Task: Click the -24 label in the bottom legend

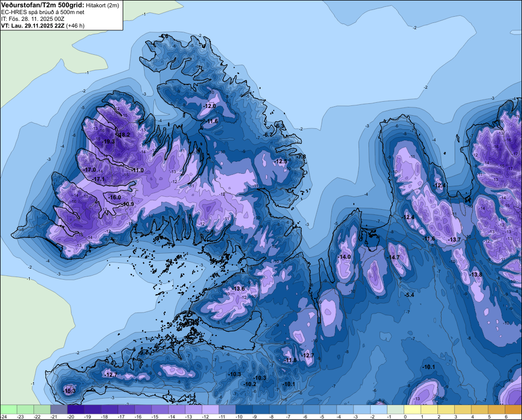Action: (4, 417)
